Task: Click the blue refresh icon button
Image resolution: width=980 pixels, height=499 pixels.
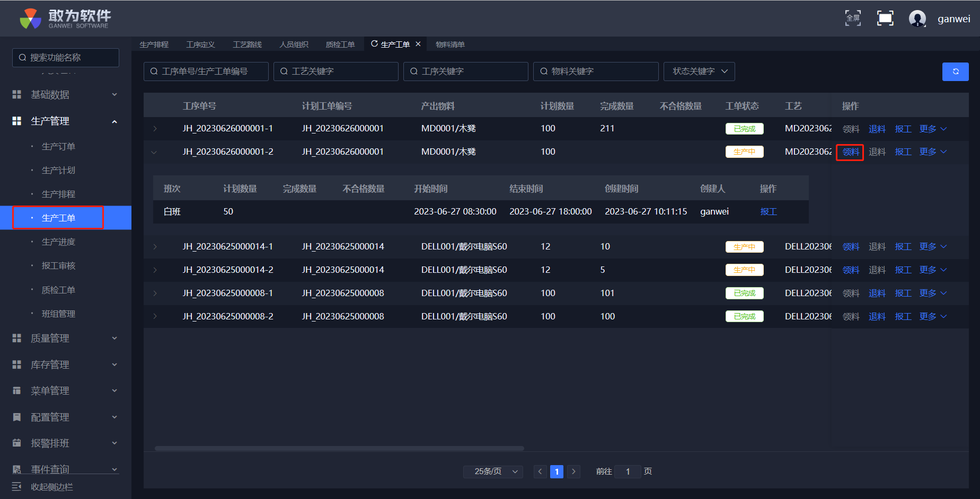Action: [955, 72]
